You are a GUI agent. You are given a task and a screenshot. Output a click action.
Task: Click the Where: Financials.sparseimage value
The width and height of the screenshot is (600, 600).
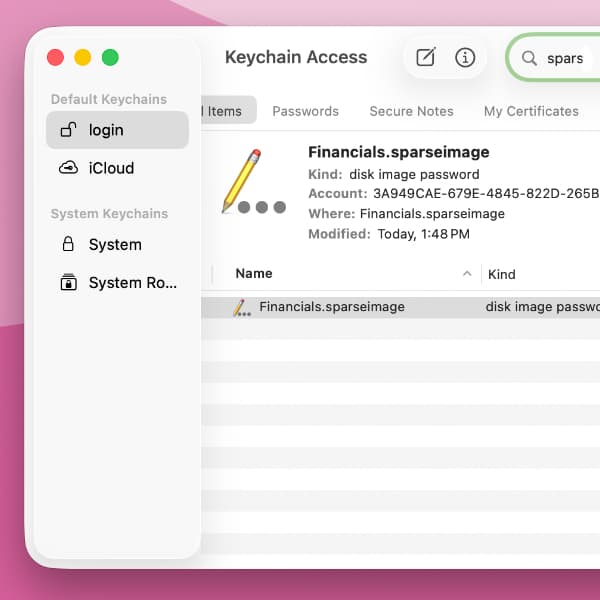point(432,214)
